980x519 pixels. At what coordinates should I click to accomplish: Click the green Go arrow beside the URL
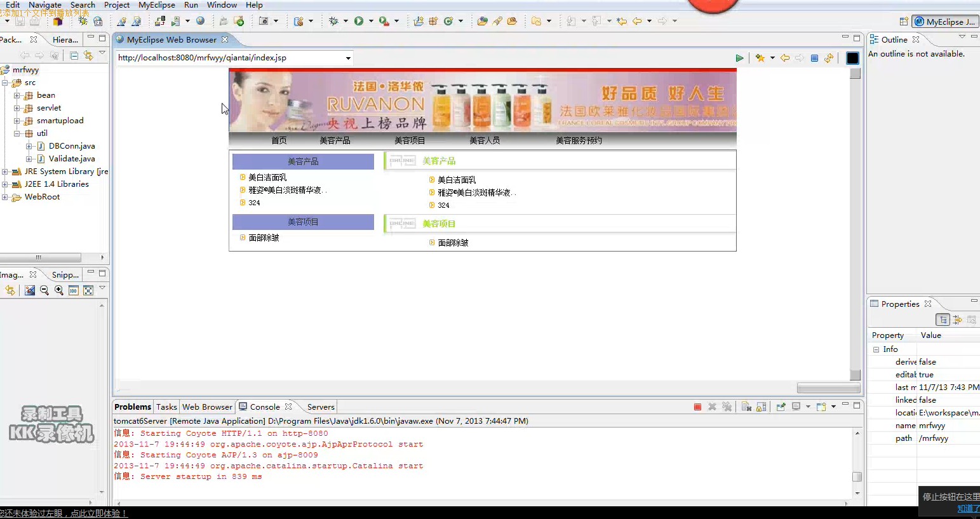point(739,58)
